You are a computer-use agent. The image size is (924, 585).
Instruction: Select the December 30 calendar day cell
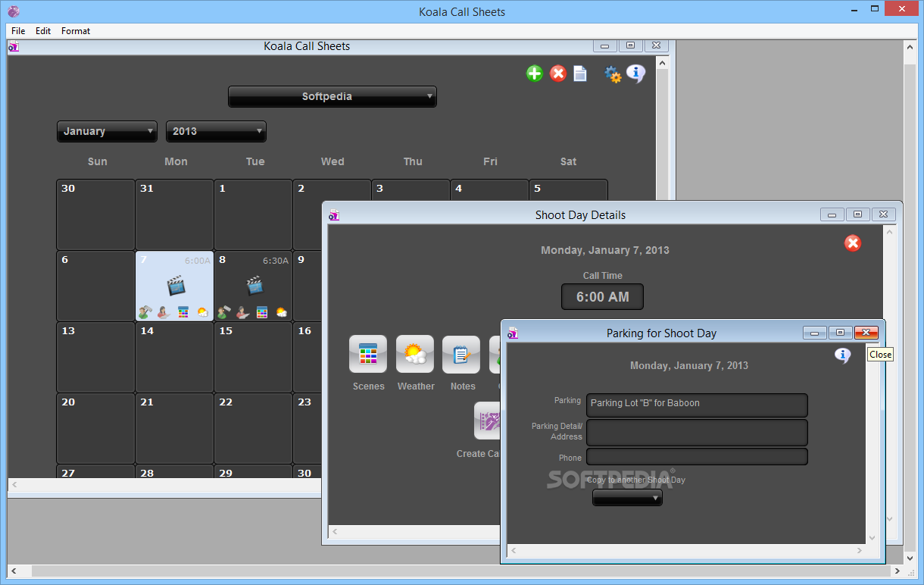pos(95,214)
